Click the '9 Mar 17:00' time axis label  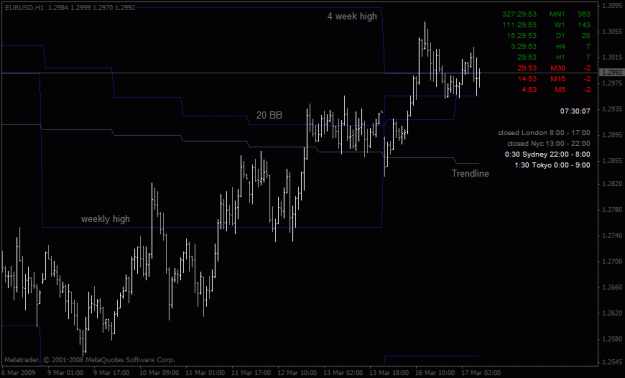tap(112, 373)
